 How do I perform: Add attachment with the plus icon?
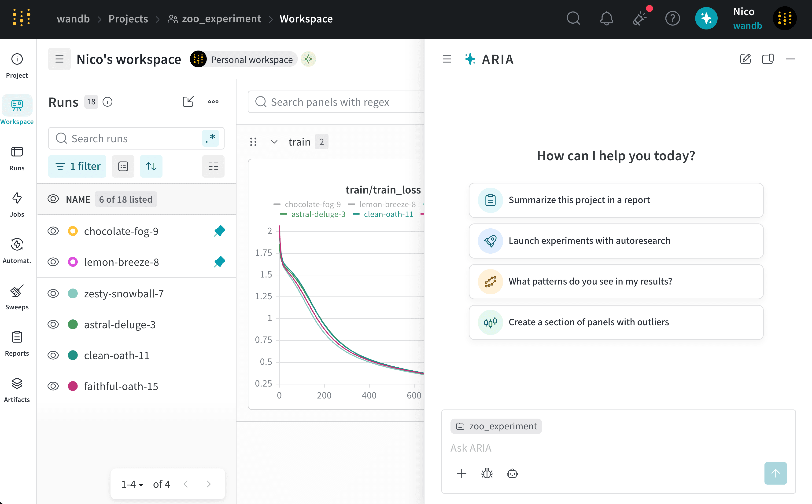[461, 473]
